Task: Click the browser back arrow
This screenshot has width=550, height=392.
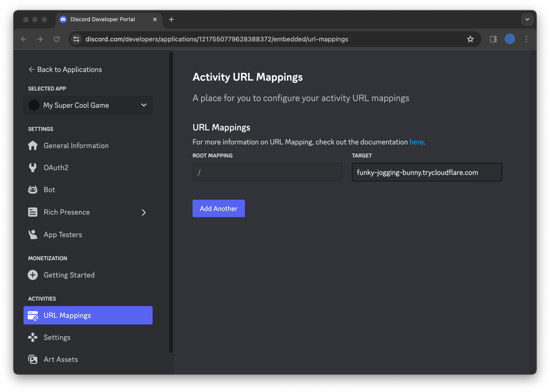Action: tap(24, 39)
